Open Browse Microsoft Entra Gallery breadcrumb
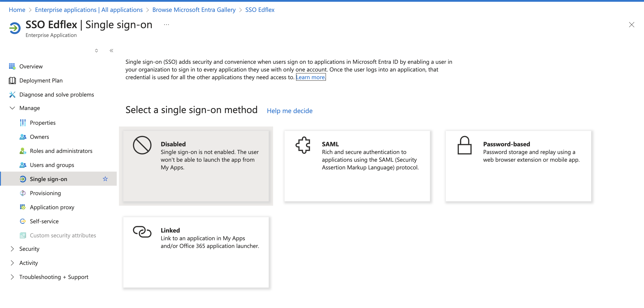The width and height of the screenshot is (644, 308). point(194,10)
